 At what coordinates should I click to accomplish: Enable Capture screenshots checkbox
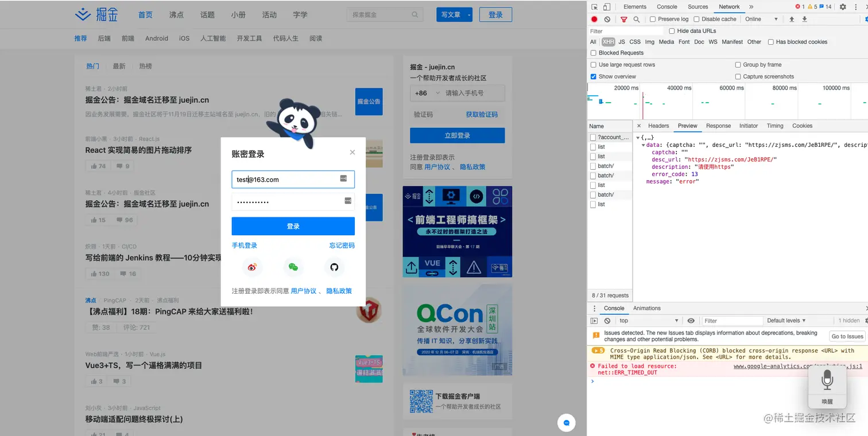(x=738, y=76)
